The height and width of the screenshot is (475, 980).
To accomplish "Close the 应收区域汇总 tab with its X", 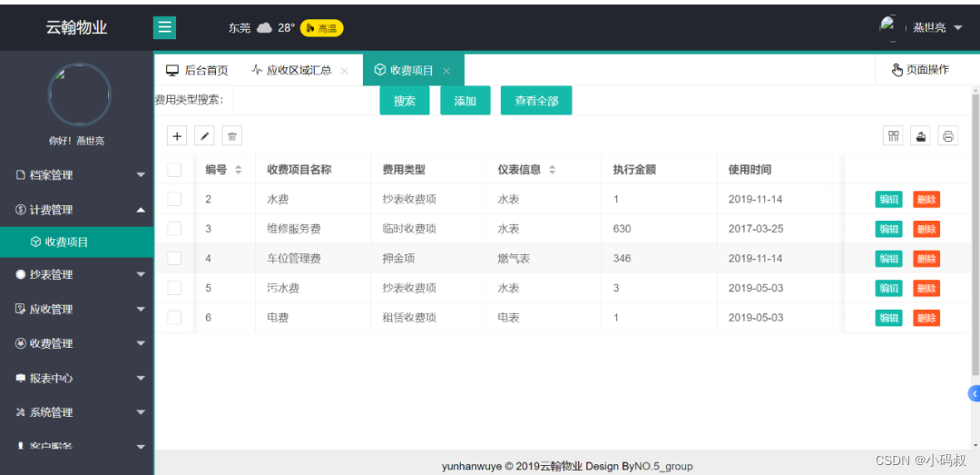I will click(345, 71).
